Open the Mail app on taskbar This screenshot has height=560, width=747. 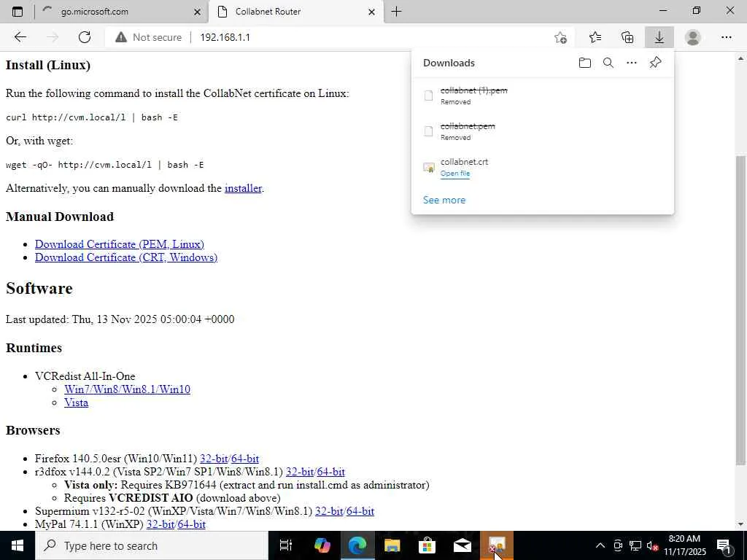pyautogui.click(x=462, y=545)
